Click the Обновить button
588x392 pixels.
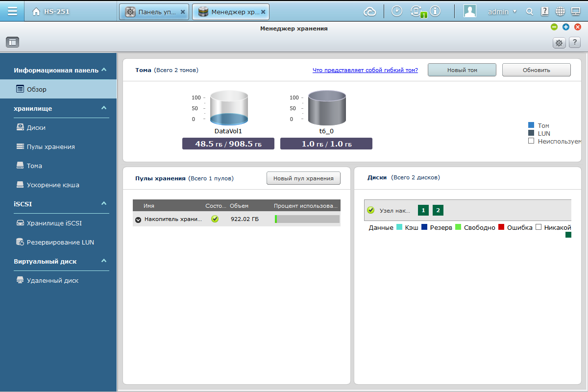pos(537,70)
